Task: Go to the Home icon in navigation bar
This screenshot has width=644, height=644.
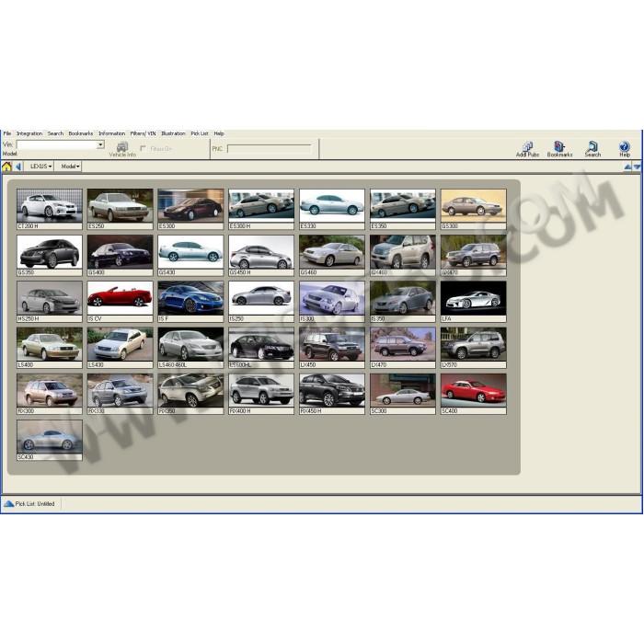Action: pos(6,167)
